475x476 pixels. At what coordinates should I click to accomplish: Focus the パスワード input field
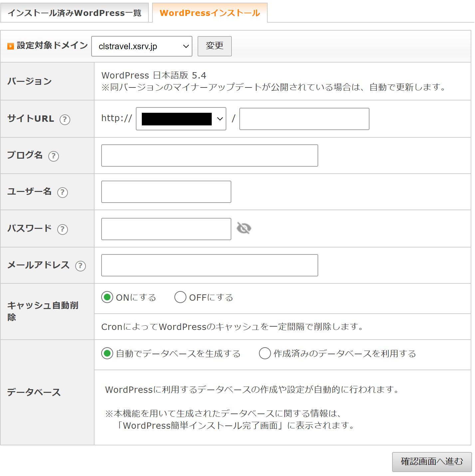point(166,229)
